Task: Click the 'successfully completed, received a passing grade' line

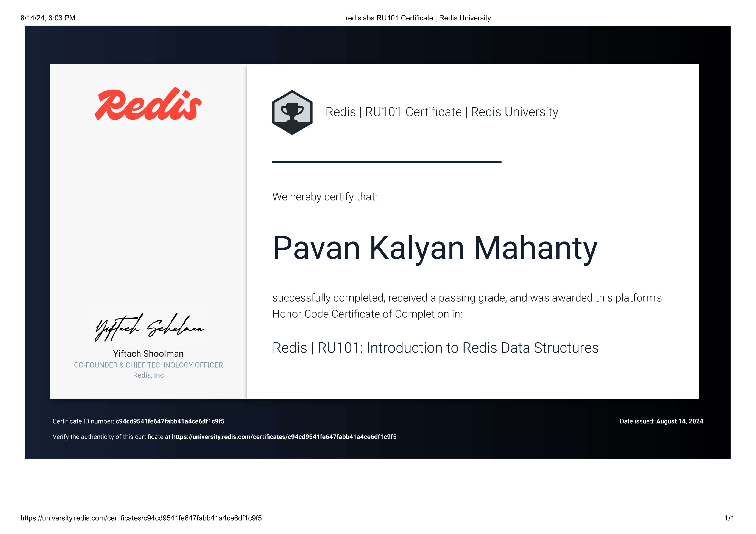Action: point(467,298)
